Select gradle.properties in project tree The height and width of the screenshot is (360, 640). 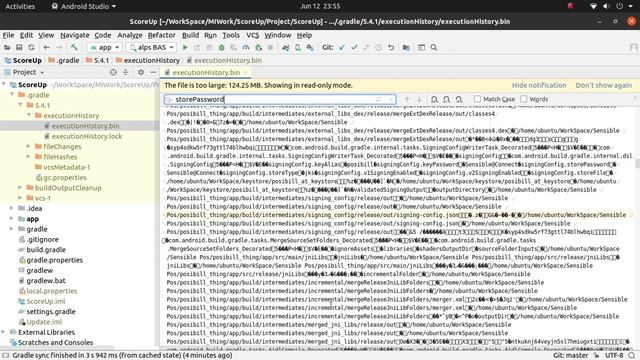click(54, 260)
